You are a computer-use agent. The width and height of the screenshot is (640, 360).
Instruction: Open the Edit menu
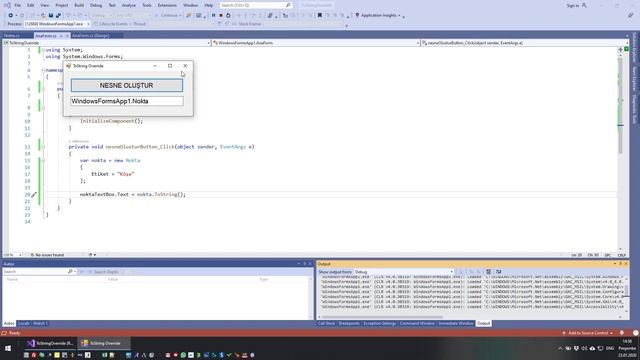pos(31,5)
